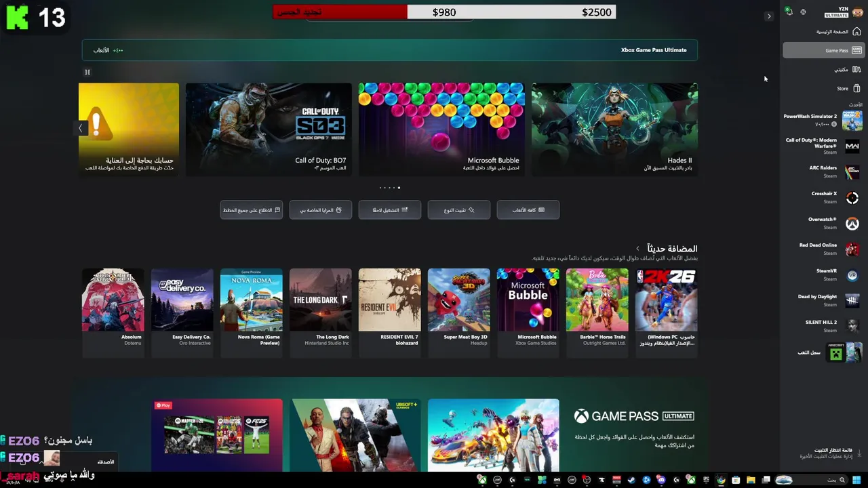The image size is (868, 488).
Task: Click the small icon beside the notification bell
Action: pyautogui.click(x=803, y=12)
